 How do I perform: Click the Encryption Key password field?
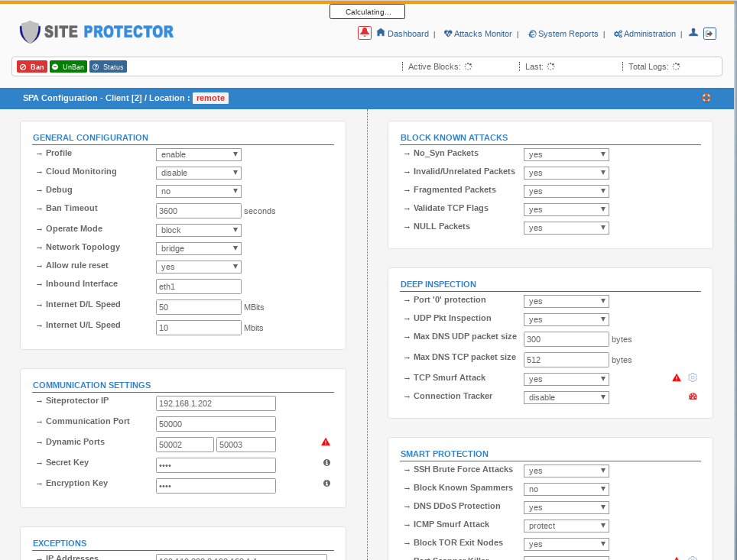[216, 486]
